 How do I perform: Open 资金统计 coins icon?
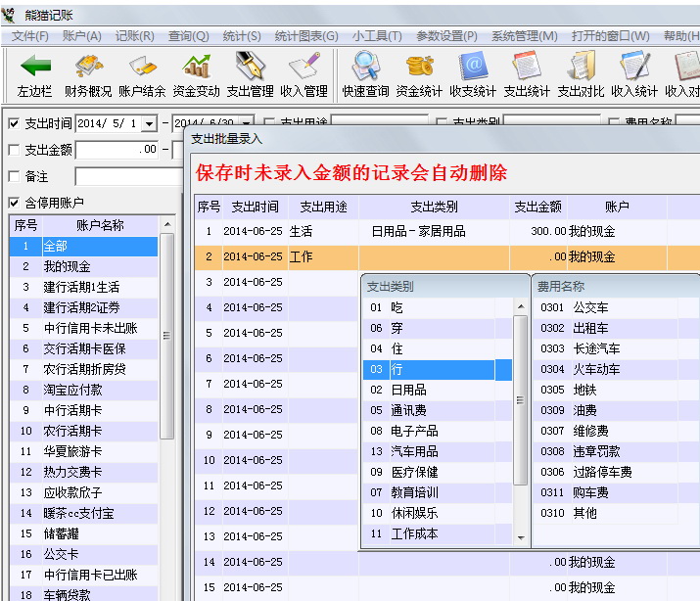pyautogui.click(x=419, y=68)
